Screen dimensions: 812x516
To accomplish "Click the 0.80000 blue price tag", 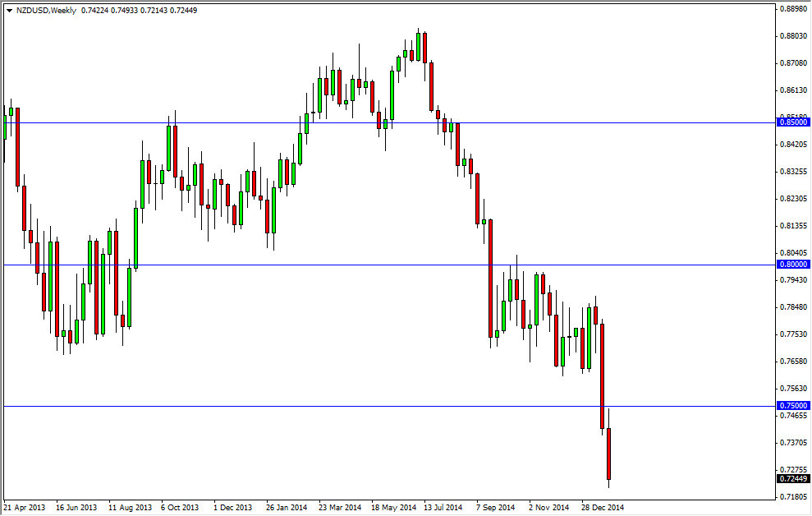I will tap(795, 264).
